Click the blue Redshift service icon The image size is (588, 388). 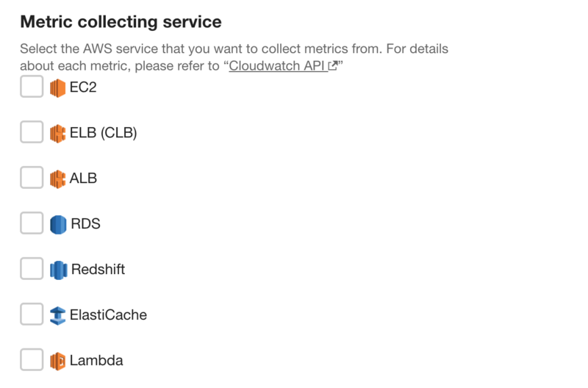coord(59,270)
